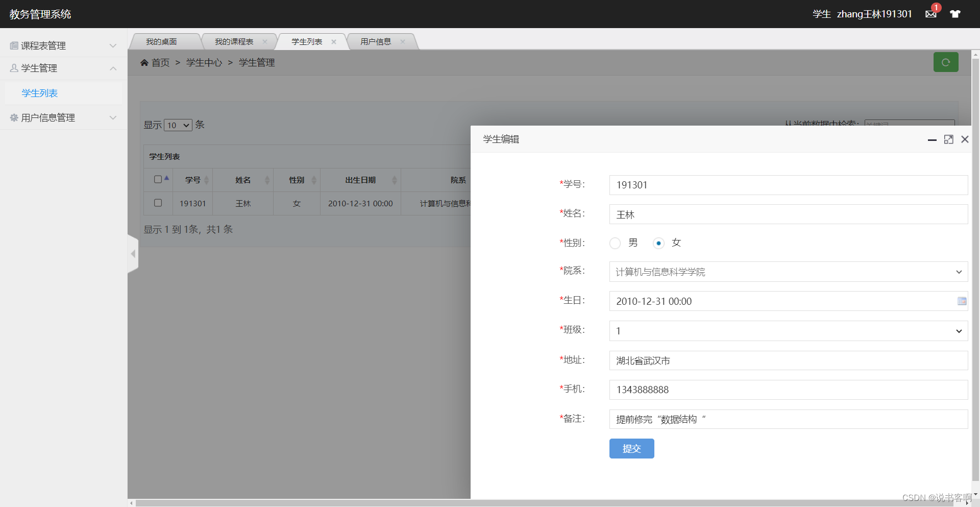Switch to the 用户信息 tab

click(376, 42)
